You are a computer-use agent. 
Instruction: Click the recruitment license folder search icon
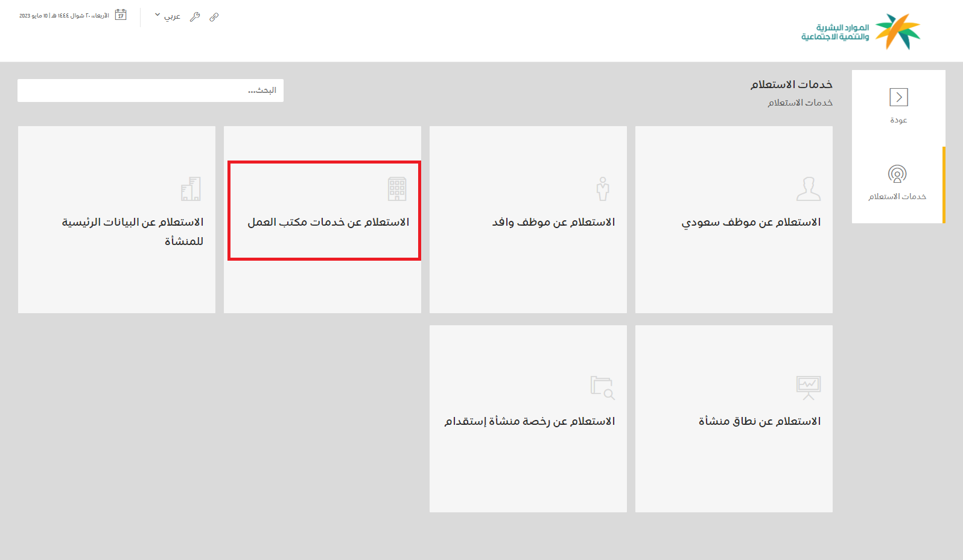click(603, 388)
